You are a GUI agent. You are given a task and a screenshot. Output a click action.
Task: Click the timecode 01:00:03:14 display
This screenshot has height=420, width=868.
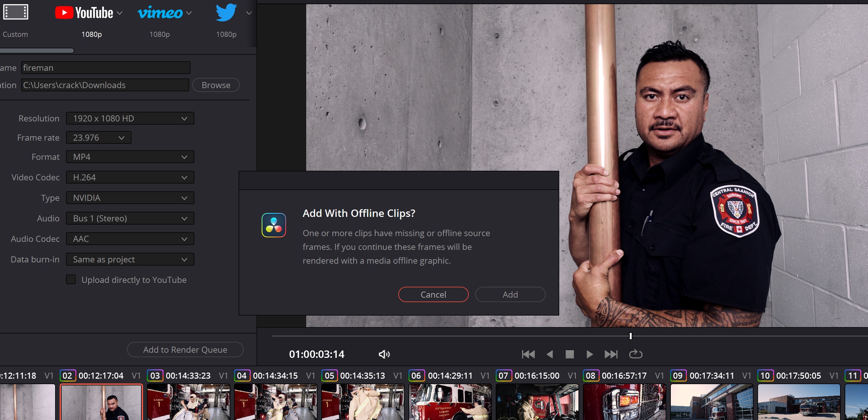317,354
